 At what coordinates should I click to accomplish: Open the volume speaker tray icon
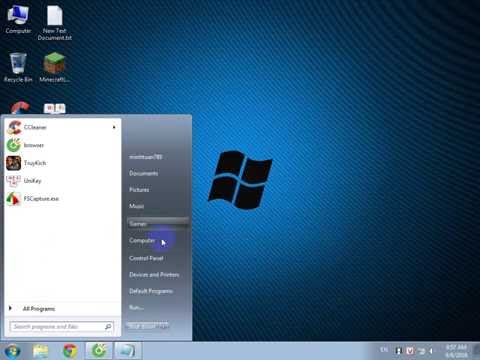431,351
